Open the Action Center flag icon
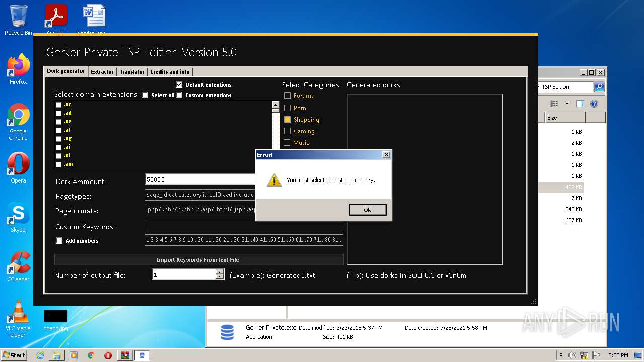The image size is (644, 362). (596, 355)
